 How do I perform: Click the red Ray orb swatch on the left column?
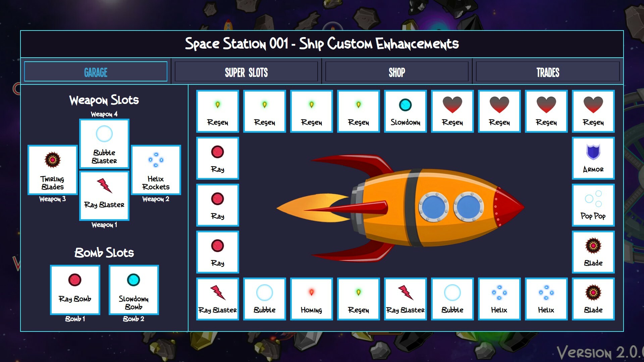click(x=217, y=158)
